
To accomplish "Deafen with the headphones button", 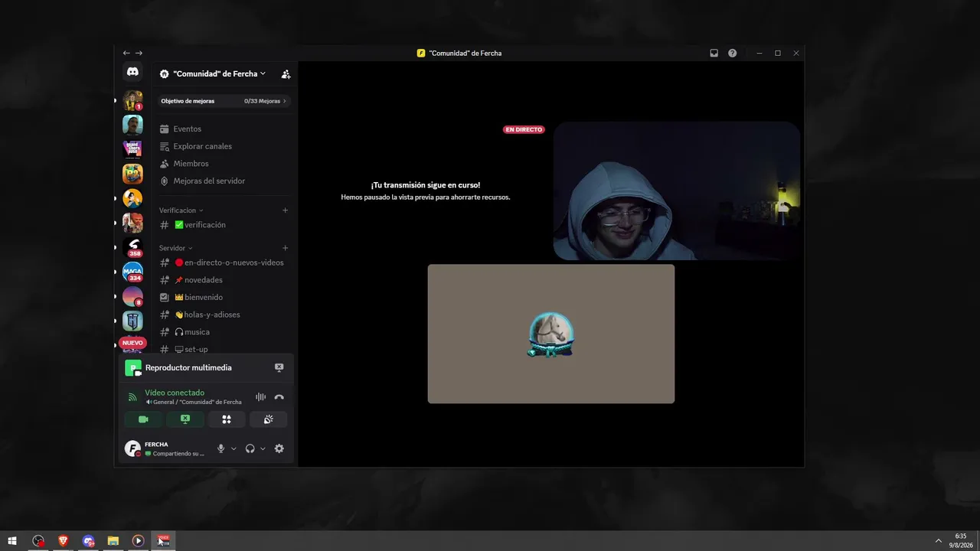I will 250,448.
